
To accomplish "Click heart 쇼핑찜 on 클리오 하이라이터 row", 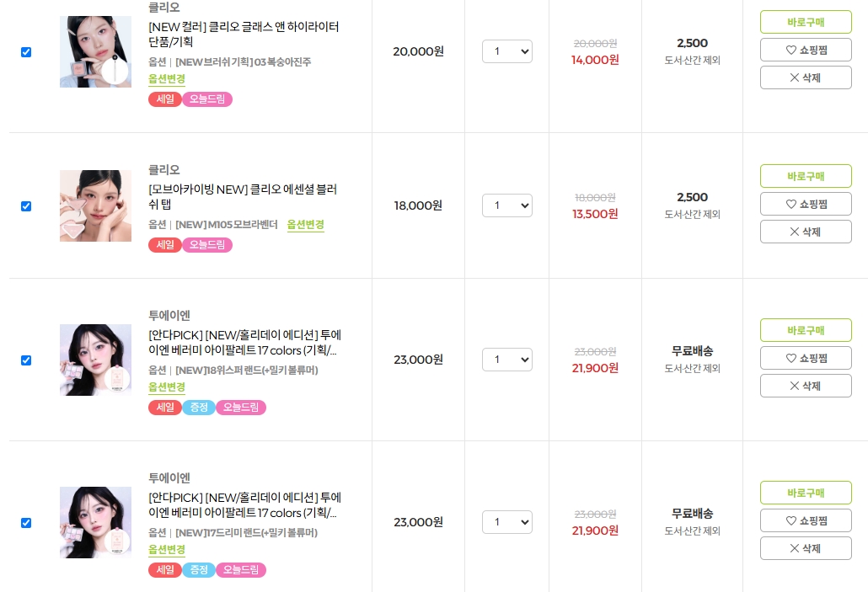I will (x=806, y=50).
